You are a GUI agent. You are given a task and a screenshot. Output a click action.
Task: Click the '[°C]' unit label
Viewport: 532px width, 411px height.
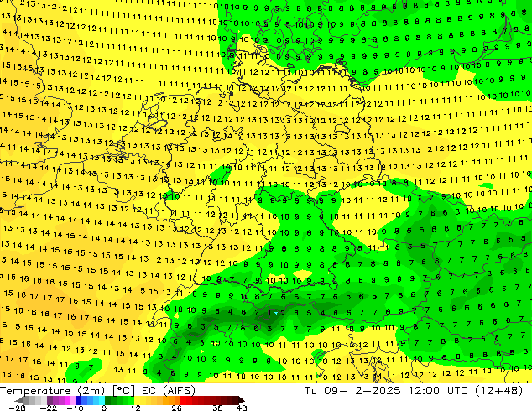point(123,391)
